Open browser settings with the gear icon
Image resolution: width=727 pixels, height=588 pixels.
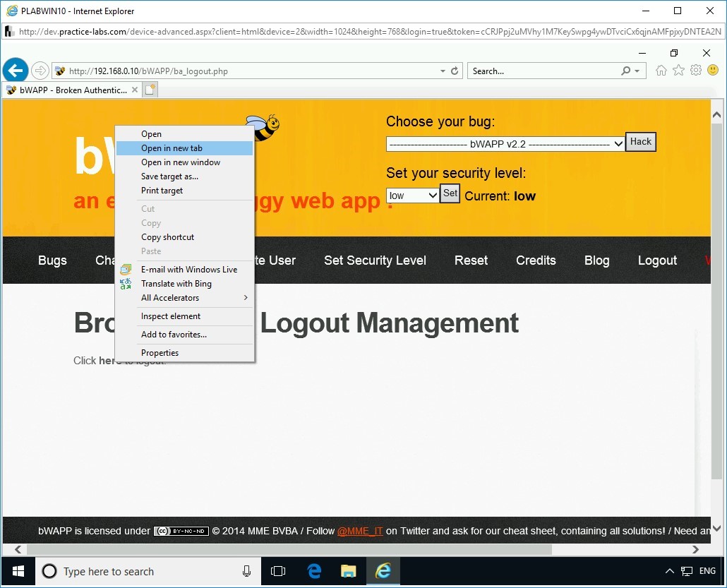click(x=695, y=71)
